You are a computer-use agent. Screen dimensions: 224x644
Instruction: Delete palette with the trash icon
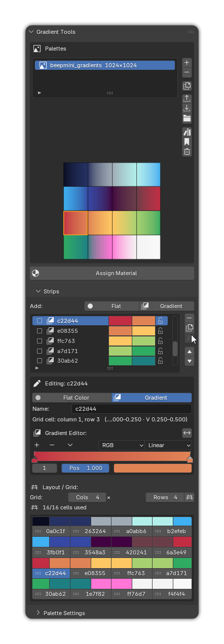point(187,151)
